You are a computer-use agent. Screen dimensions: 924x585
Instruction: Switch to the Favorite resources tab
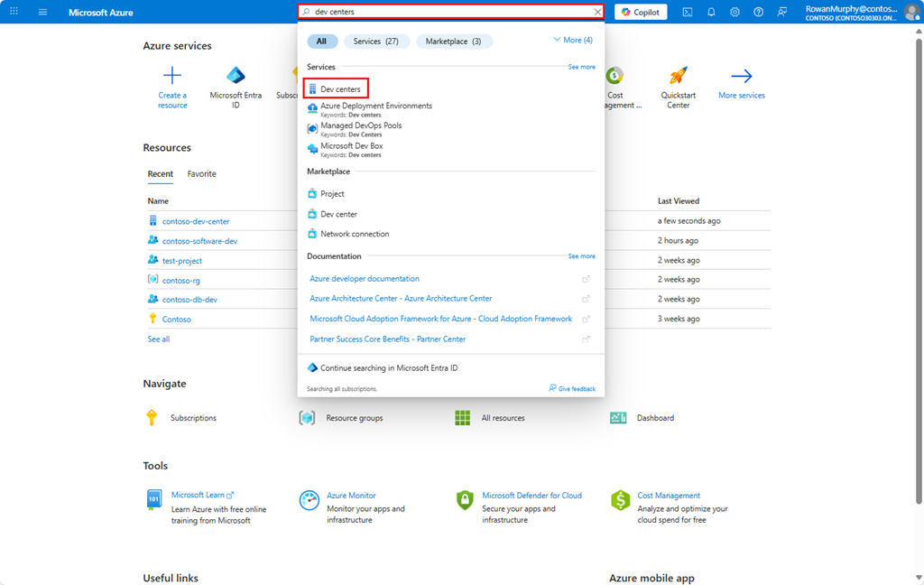pyautogui.click(x=201, y=174)
